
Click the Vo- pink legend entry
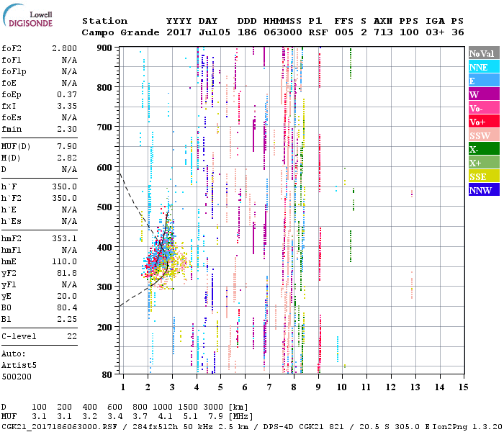(x=483, y=108)
